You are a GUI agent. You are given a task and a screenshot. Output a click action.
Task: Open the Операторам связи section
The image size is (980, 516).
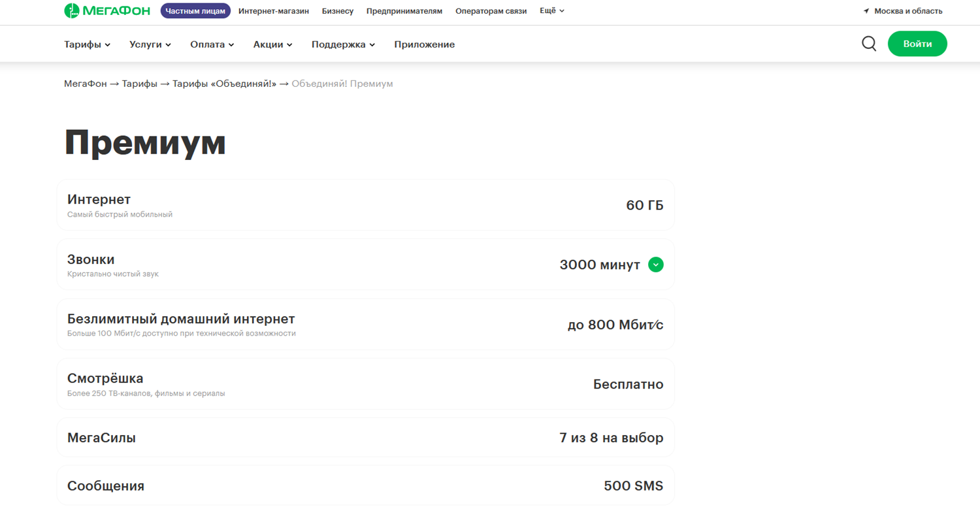click(491, 11)
